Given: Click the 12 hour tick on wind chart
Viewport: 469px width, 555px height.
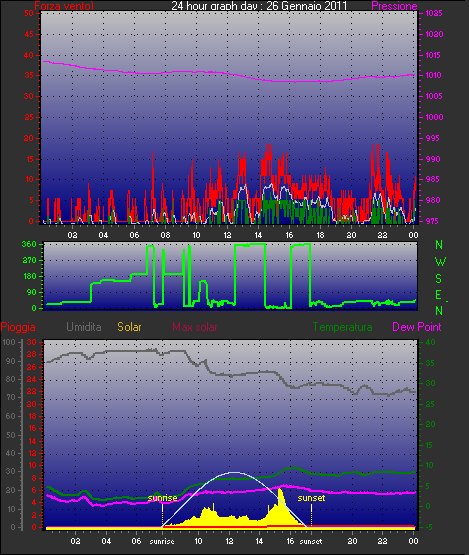Looking at the screenshot, I should click(227, 235).
